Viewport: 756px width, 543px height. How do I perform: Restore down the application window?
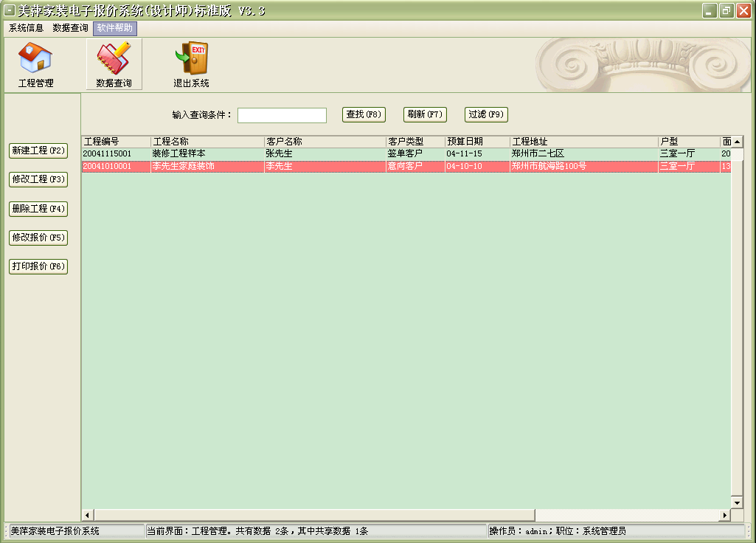click(x=726, y=10)
